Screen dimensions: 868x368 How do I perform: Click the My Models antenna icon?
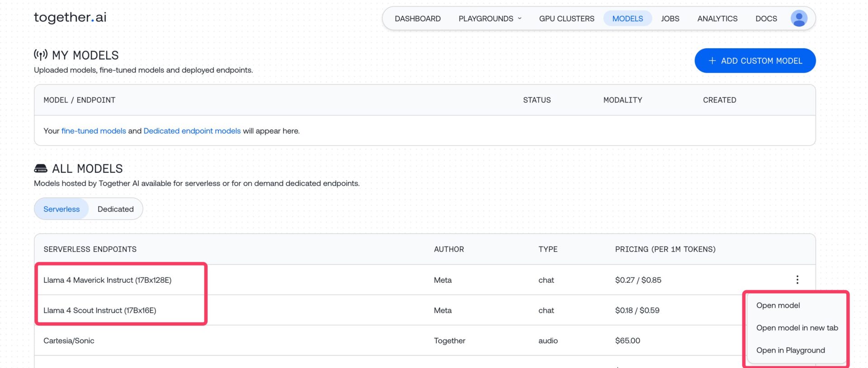coord(41,55)
